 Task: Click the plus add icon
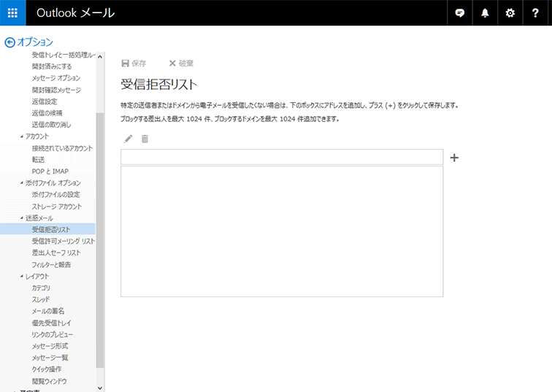pyautogui.click(x=454, y=158)
